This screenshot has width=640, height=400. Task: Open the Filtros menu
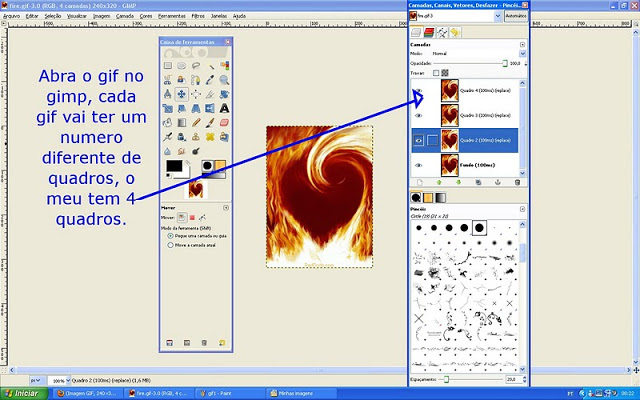point(196,16)
